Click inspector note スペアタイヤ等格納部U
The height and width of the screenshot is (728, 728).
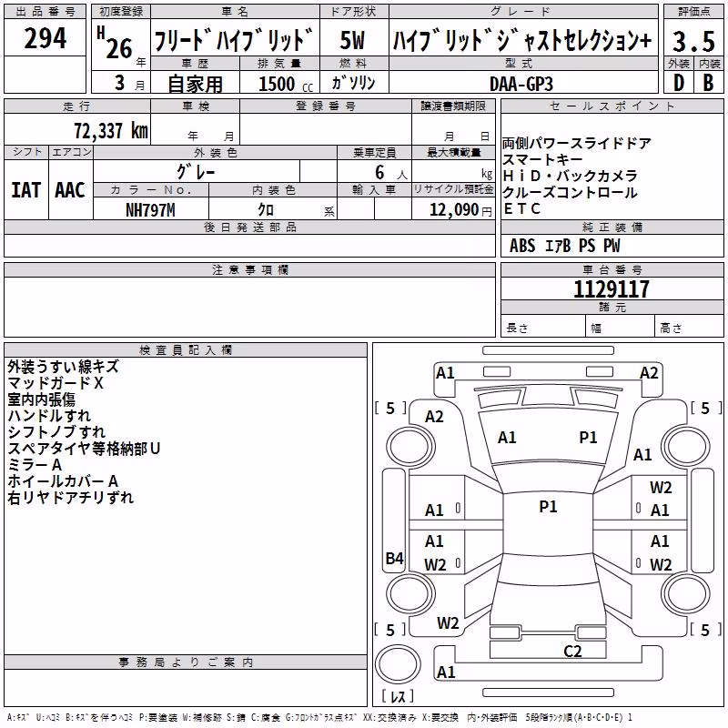(84, 449)
